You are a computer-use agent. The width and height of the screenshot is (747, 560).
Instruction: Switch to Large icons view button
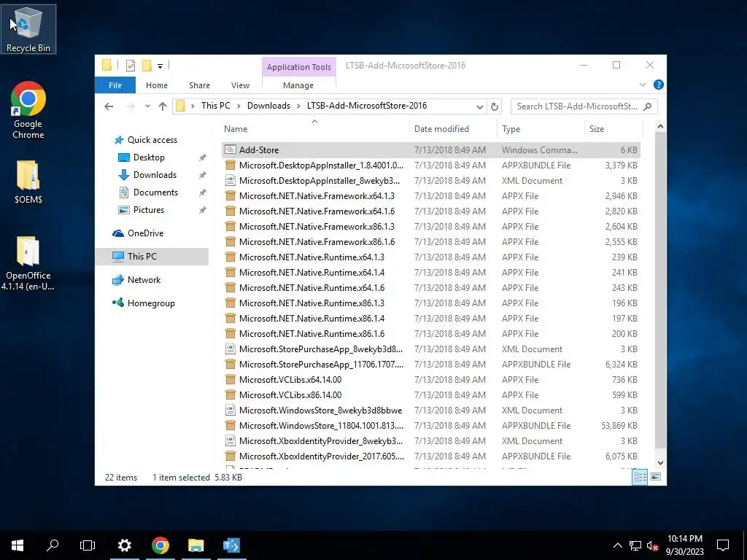point(656,477)
